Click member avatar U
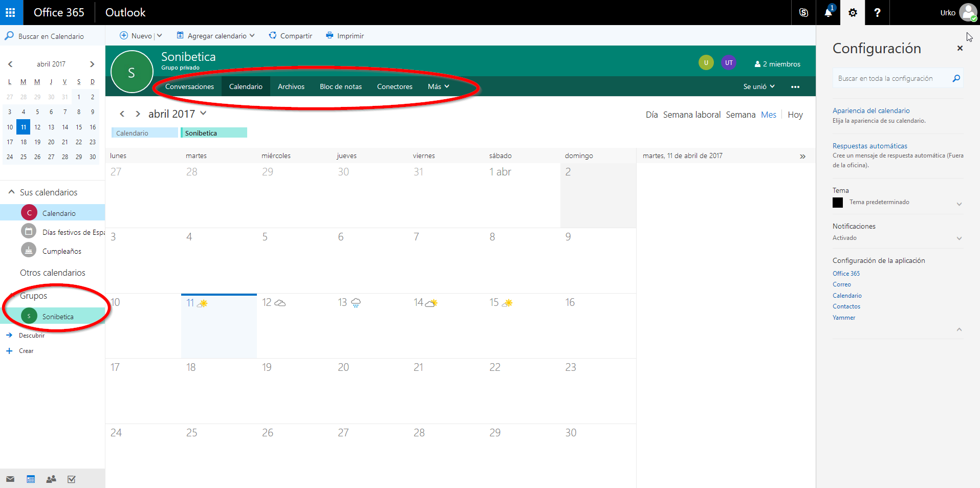The image size is (980, 488). pyautogui.click(x=706, y=63)
